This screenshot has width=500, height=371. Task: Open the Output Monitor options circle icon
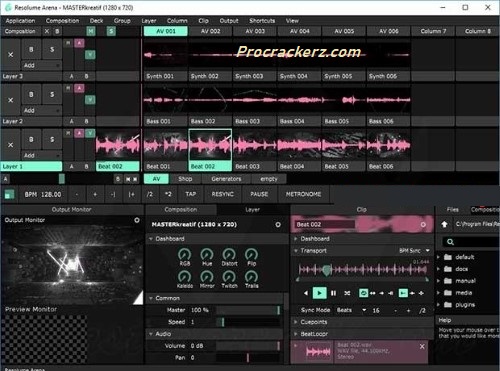coord(137,220)
